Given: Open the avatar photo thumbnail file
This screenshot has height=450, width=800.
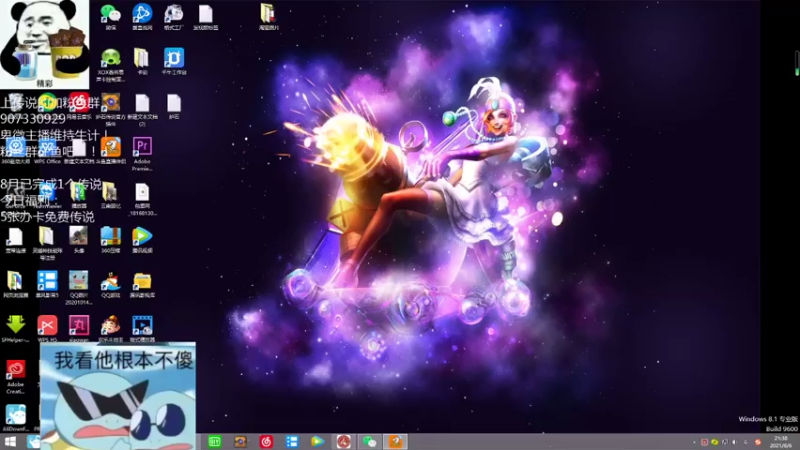Looking at the screenshot, I should [x=79, y=240].
